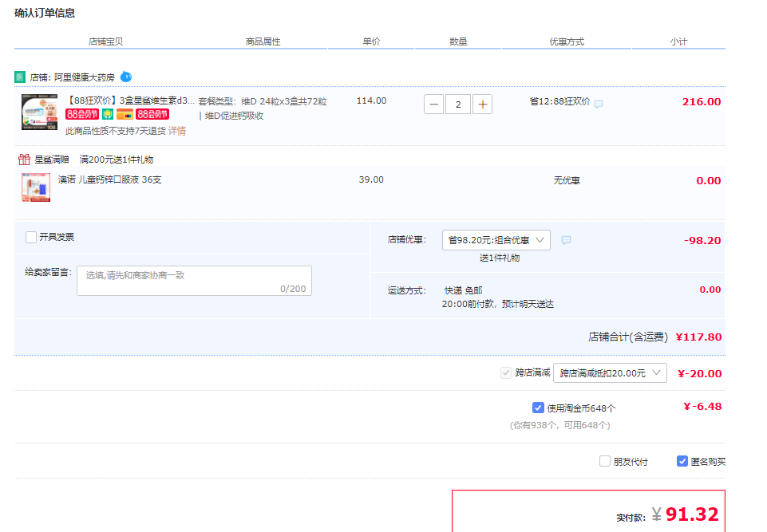Open the blue chat bubble next to shop name
767x532 pixels.
[126, 77]
